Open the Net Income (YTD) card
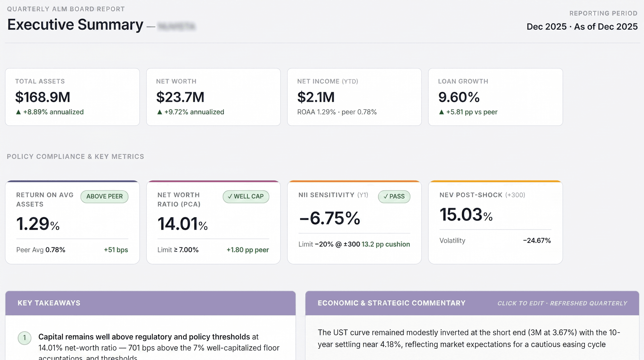The image size is (644, 360). point(354,97)
